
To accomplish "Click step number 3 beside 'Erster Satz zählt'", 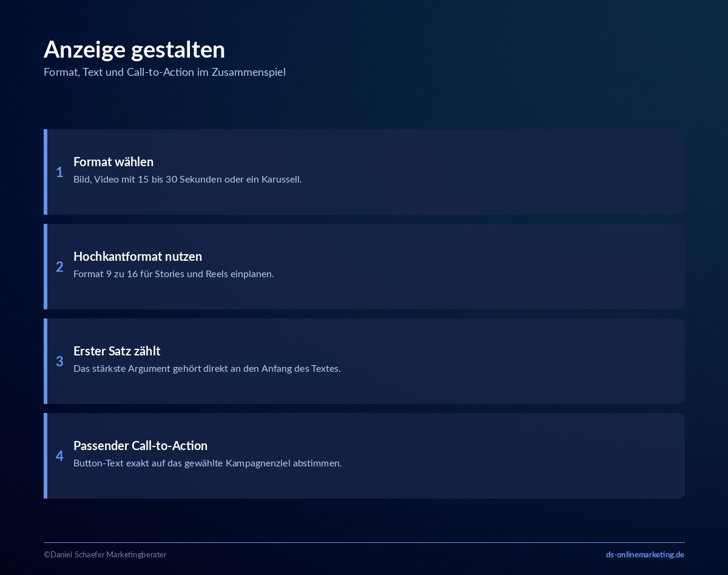I will [59, 361].
